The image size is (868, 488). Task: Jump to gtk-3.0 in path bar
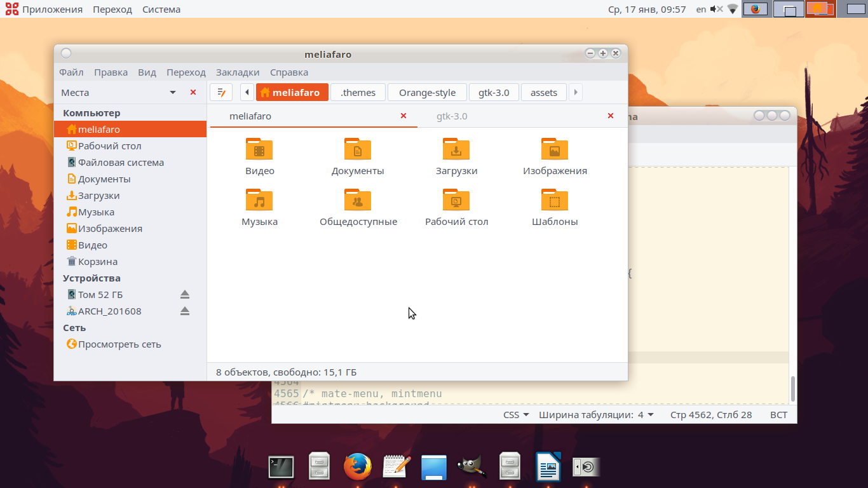pos(494,92)
